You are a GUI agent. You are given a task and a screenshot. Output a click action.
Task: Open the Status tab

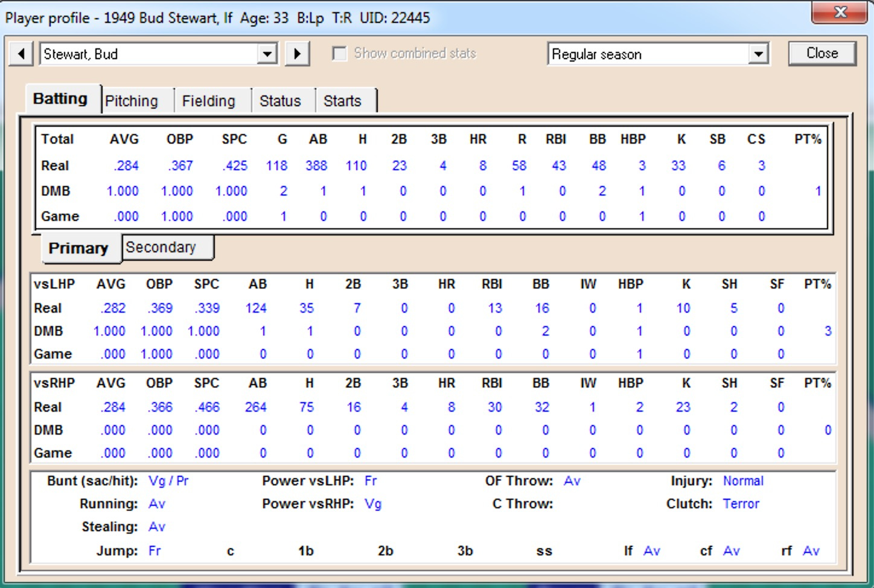[x=280, y=101]
